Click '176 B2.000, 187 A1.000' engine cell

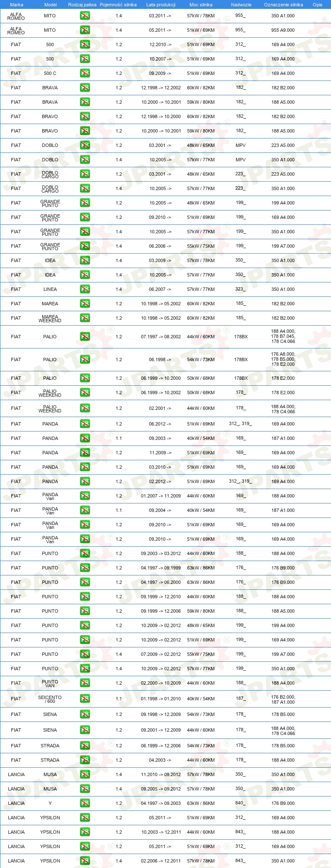click(x=283, y=699)
